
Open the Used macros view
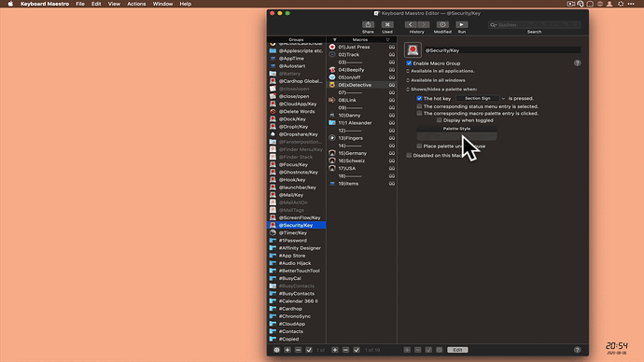tap(387, 24)
